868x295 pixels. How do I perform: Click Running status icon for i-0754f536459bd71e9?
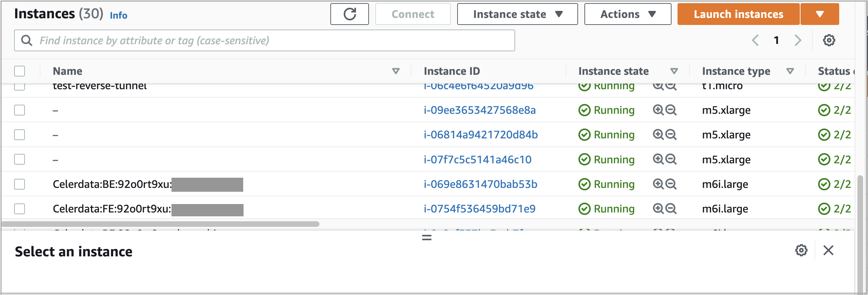click(584, 209)
